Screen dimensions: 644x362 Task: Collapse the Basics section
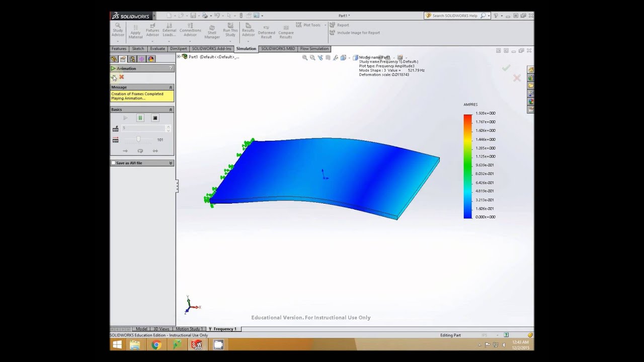(x=171, y=110)
